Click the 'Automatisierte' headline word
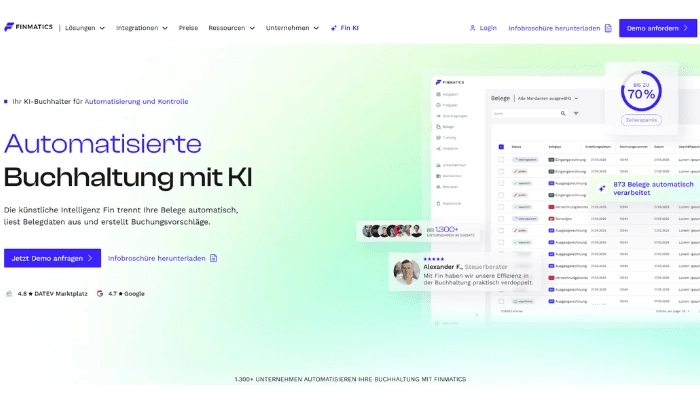The image size is (700, 400). [x=103, y=143]
